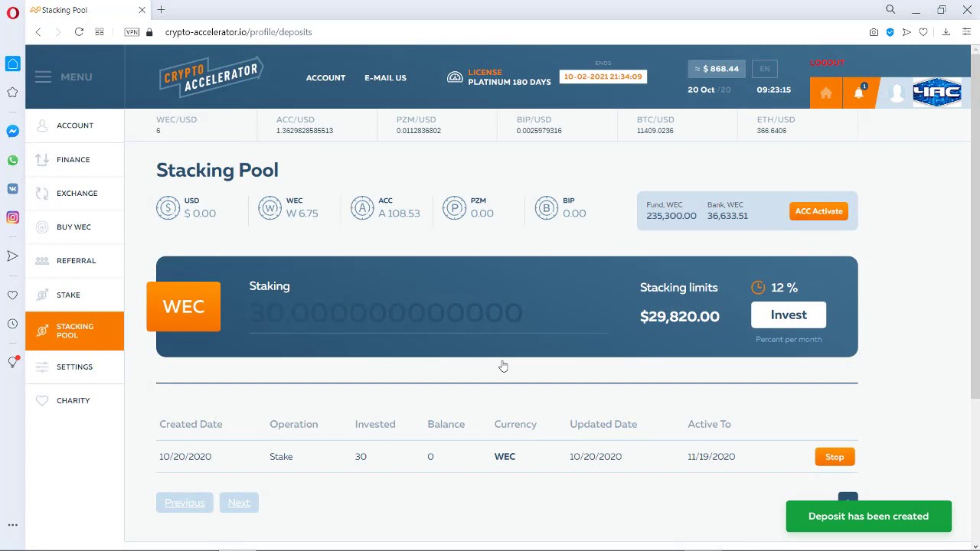Click the Staking amount input field

[x=429, y=313]
